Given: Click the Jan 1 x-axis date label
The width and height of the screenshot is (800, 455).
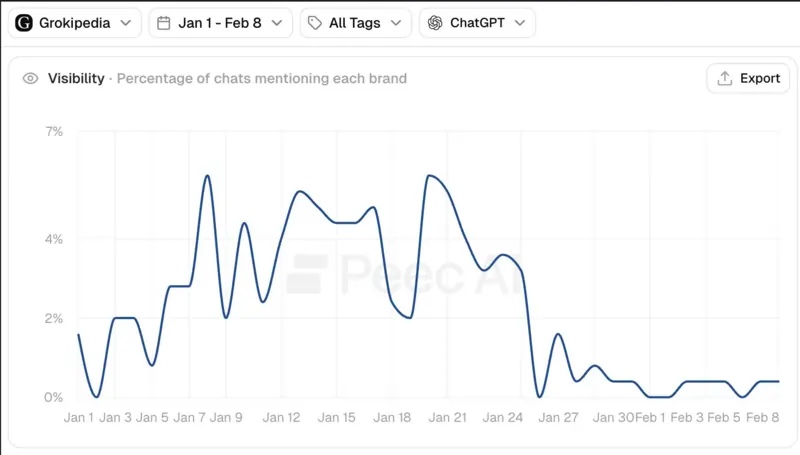Looking at the screenshot, I should pyautogui.click(x=79, y=418).
